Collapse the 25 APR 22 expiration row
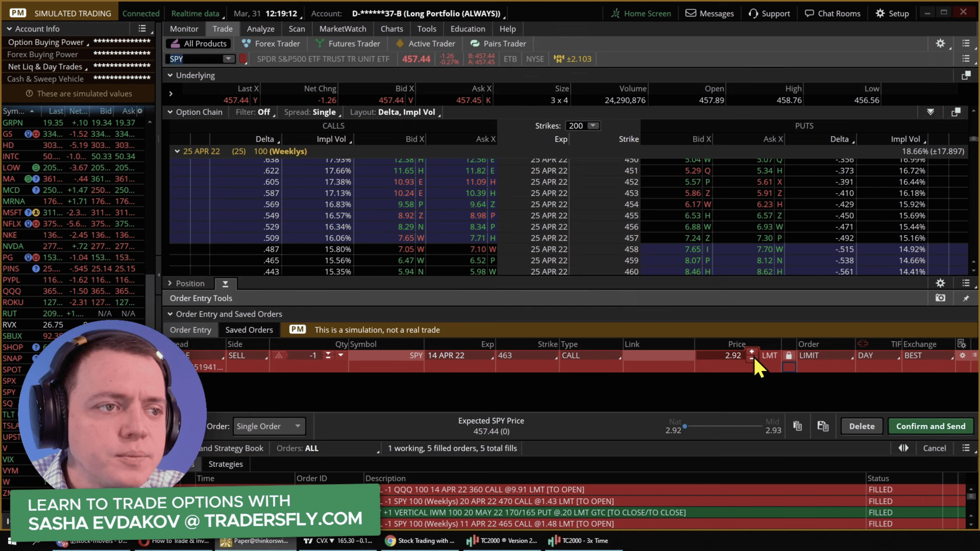Screen dimensions: 980x551 click(177, 151)
